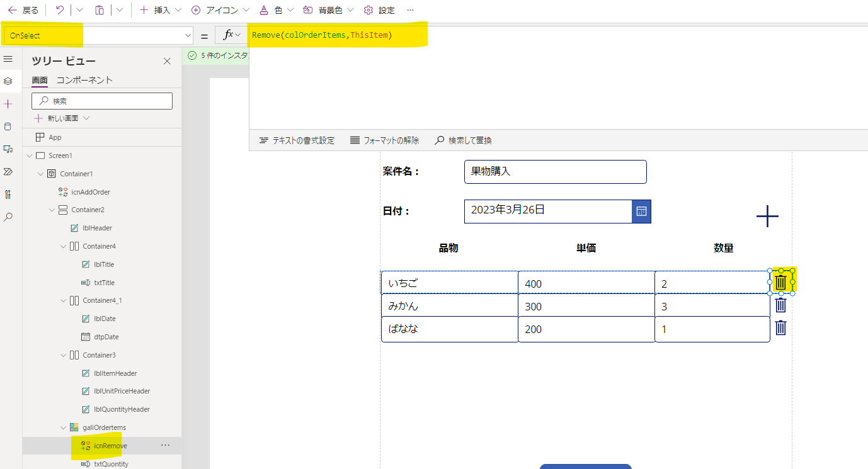Collapse gallOrdertems gallery node
The height and width of the screenshot is (469, 868).
(x=63, y=427)
